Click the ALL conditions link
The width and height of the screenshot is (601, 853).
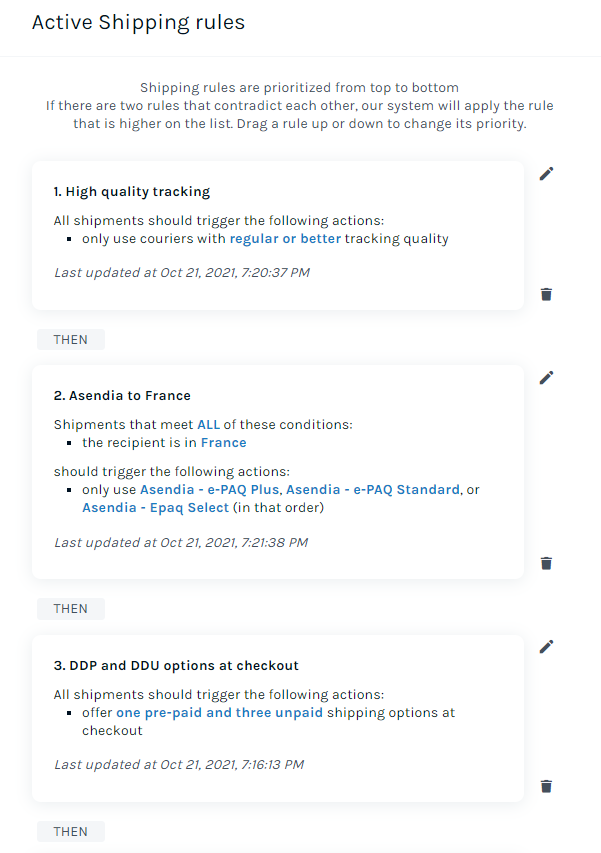pyautogui.click(x=208, y=424)
